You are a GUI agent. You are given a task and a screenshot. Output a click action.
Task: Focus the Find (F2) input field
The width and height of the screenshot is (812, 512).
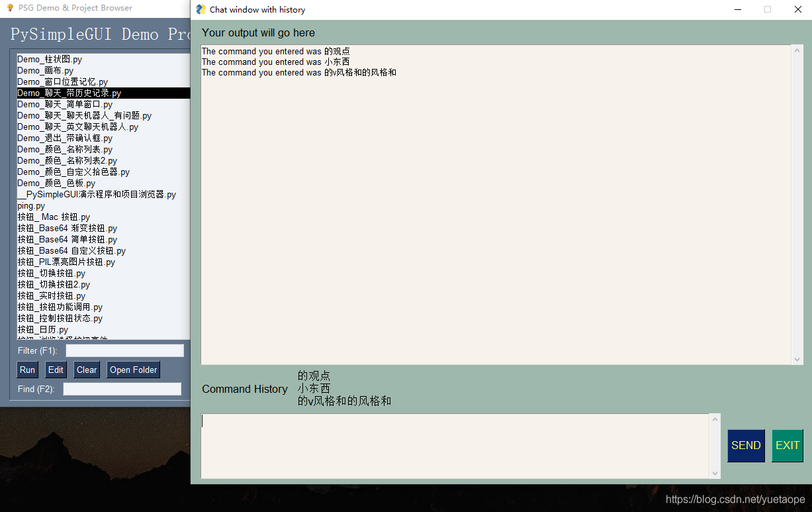122,389
